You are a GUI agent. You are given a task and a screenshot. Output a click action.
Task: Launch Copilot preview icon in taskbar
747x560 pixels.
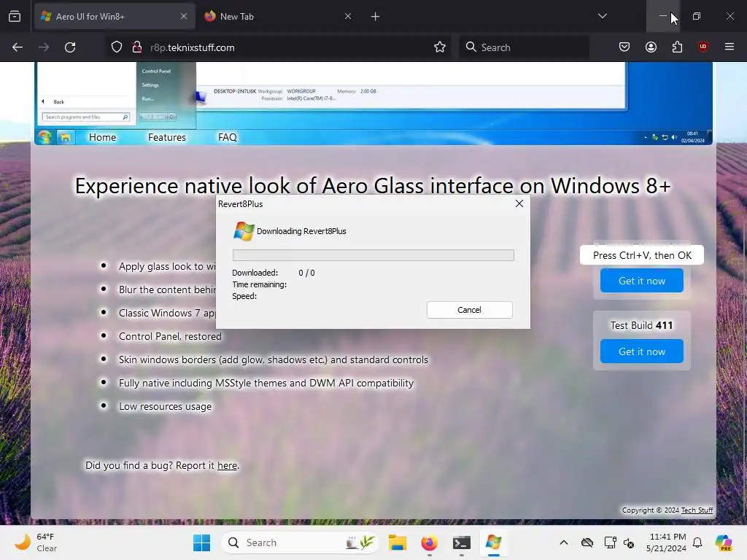point(724,542)
